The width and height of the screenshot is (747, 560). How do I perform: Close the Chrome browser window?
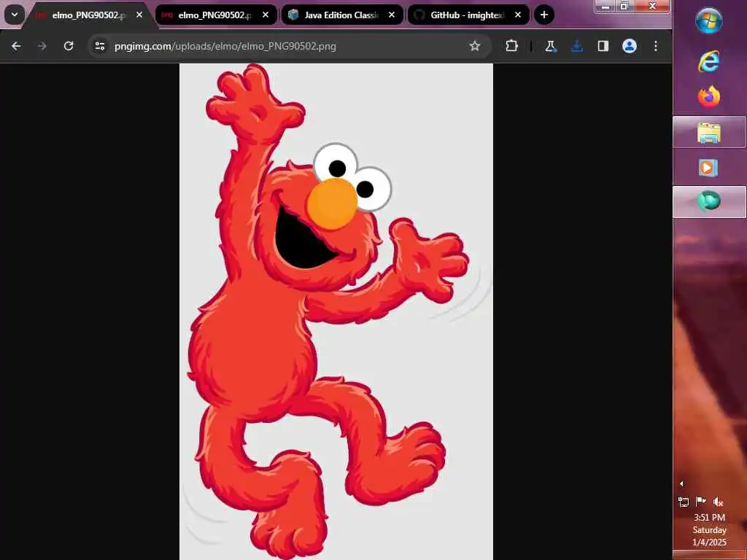coord(652,6)
